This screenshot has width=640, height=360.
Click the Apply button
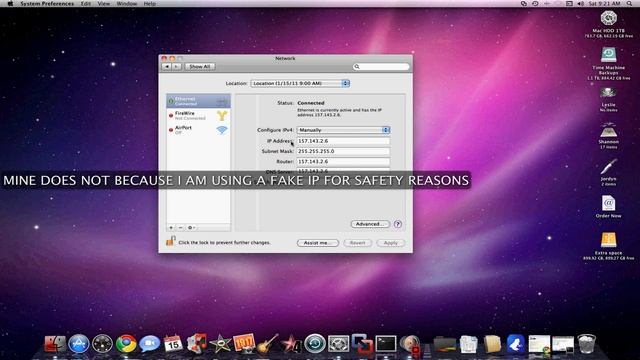(391, 243)
